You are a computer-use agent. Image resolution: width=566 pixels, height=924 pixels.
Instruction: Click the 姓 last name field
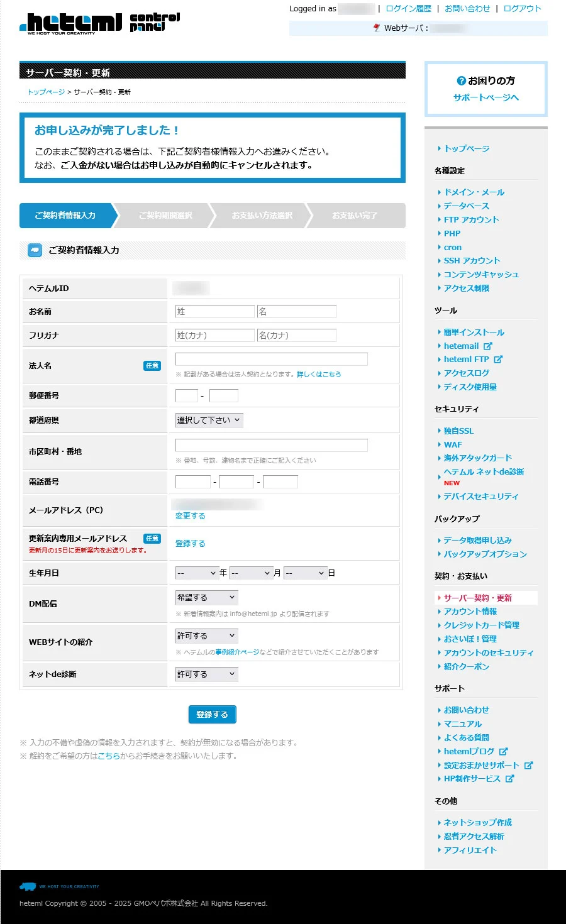(214, 312)
